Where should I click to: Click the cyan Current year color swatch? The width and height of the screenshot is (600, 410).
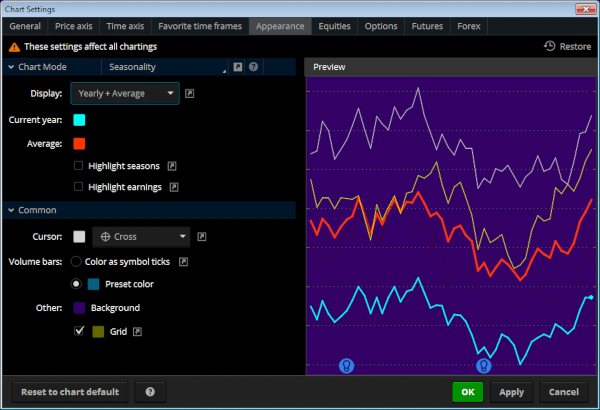tap(79, 120)
